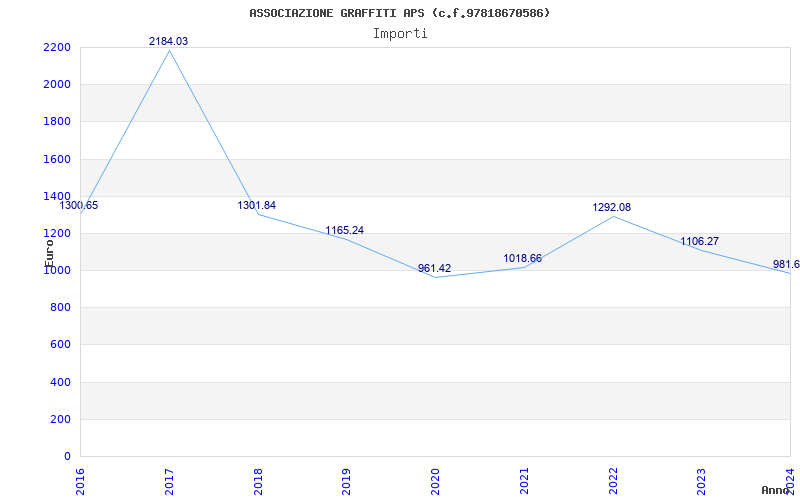
Task: Select the 1165.24 data label
Action: coord(345,230)
